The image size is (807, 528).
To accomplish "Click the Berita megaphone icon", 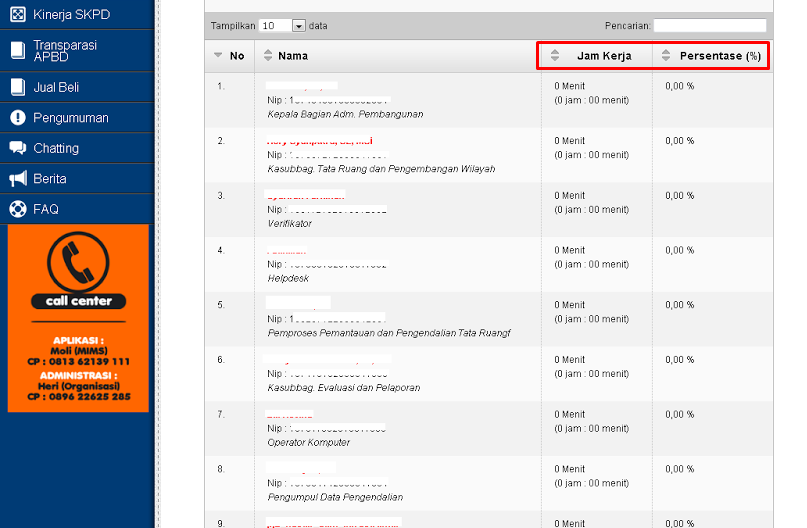I will (x=17, y=179).
